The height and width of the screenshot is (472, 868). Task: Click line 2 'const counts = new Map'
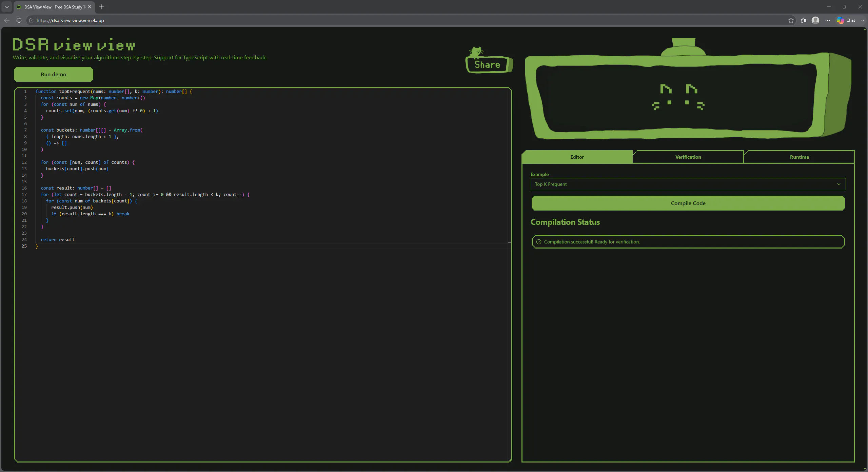point(93,98)
